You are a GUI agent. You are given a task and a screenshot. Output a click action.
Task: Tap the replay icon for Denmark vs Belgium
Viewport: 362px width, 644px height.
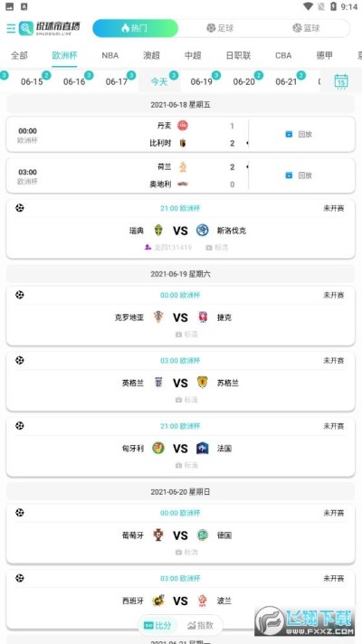289,134
